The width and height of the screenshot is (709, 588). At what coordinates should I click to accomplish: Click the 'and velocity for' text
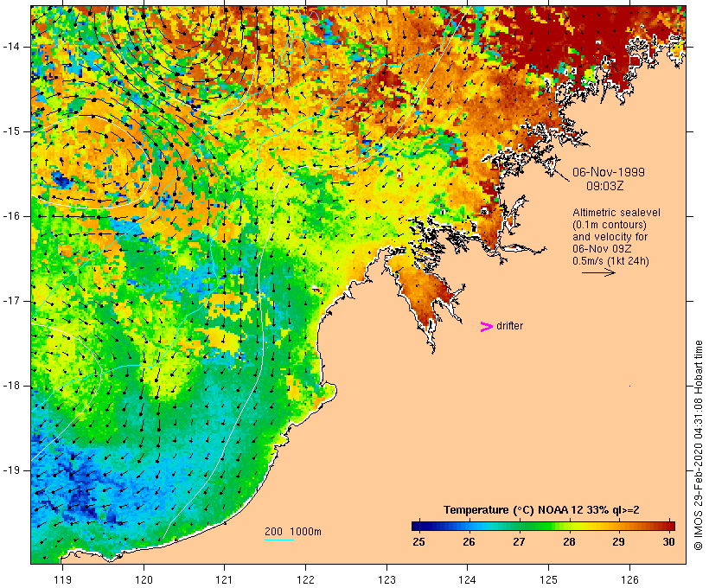tap(610, 237)
